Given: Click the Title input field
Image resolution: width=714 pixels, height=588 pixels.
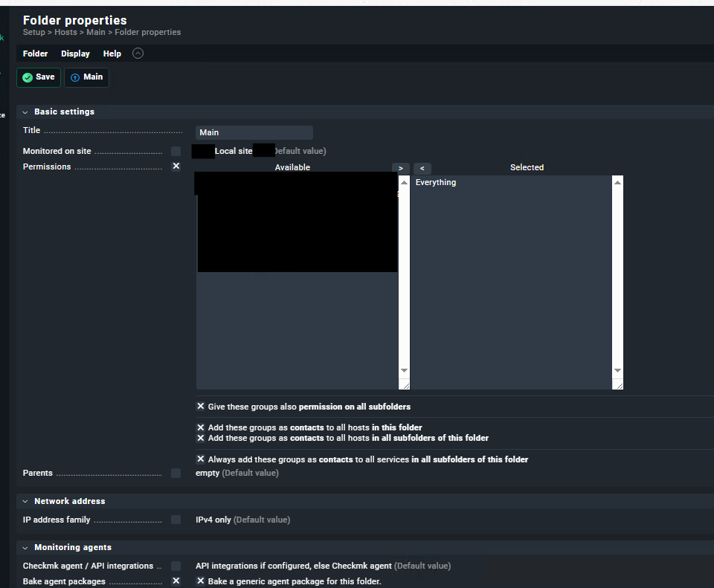Looking at the screenshot, I should (254, 132).
